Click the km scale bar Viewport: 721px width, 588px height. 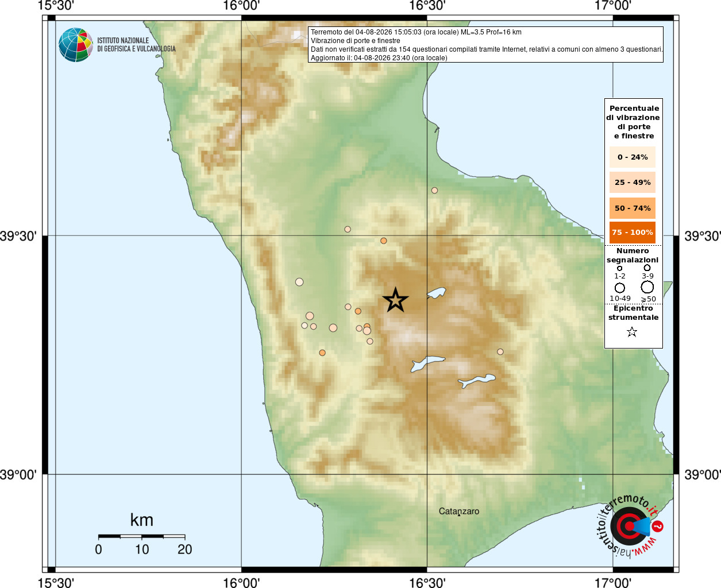(141, 536)
